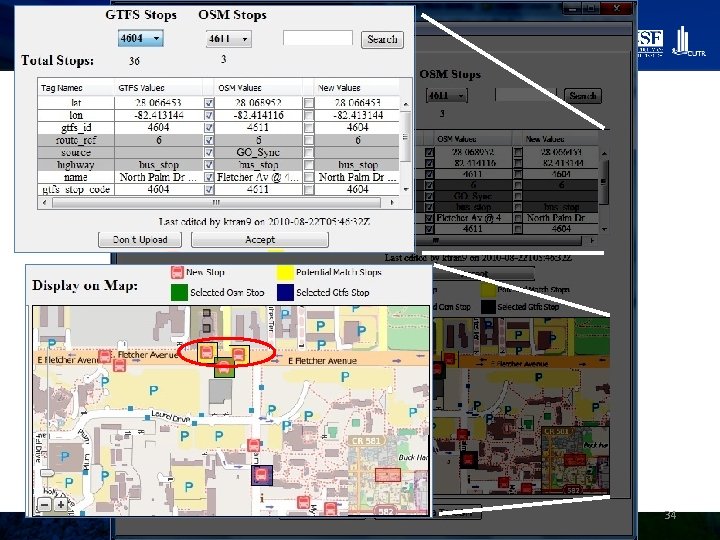Viewport: 720px width, 540px height.
Task: Click red bus stop on background window's Fletcher Avenue
Action: click(450, 359)
